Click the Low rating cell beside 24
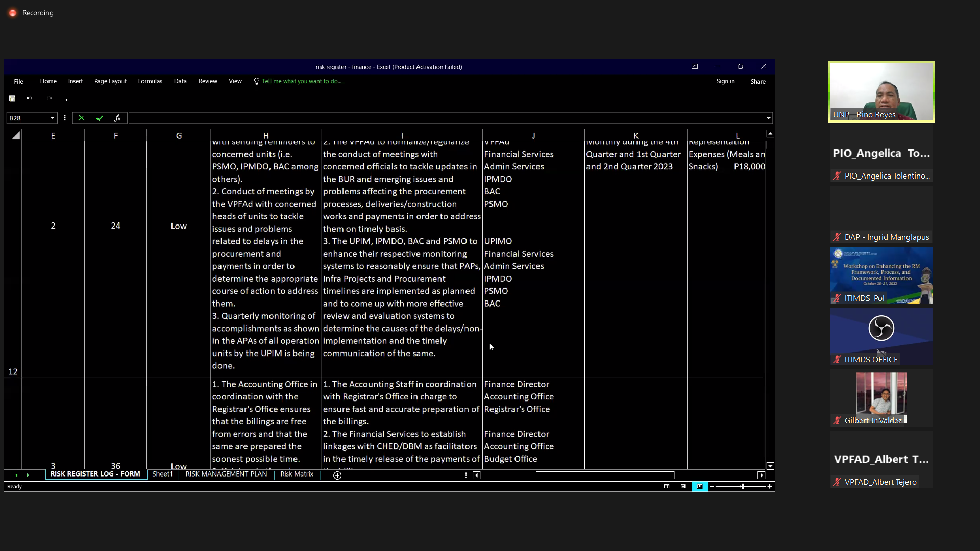 179,259
